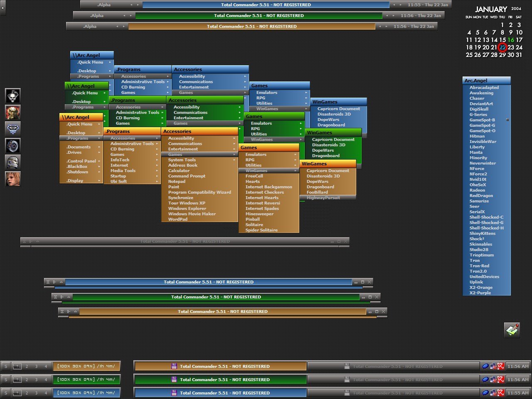Launch WordPad from Accessories menu
This screenshot has height=399, width=532.
pyautogui.click(x=199, y=219)
